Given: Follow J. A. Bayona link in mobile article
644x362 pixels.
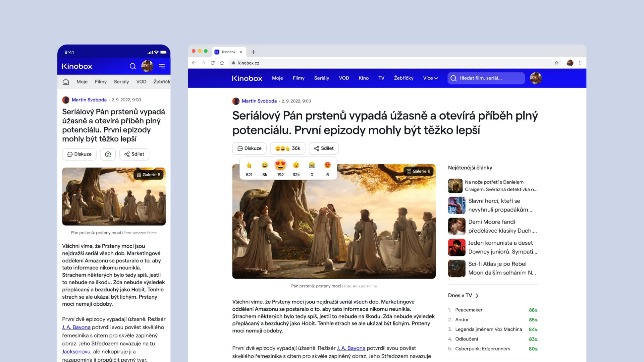Looking at the screenshot, I should point(76,327).
